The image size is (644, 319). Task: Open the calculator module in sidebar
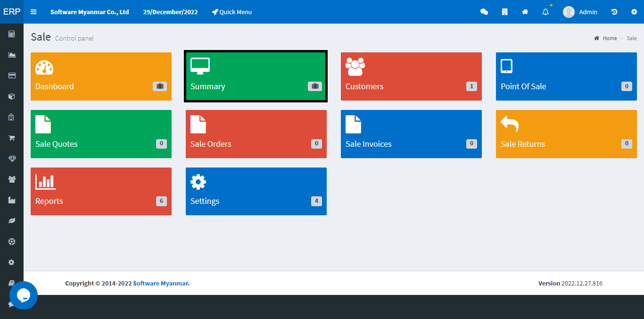12,34
